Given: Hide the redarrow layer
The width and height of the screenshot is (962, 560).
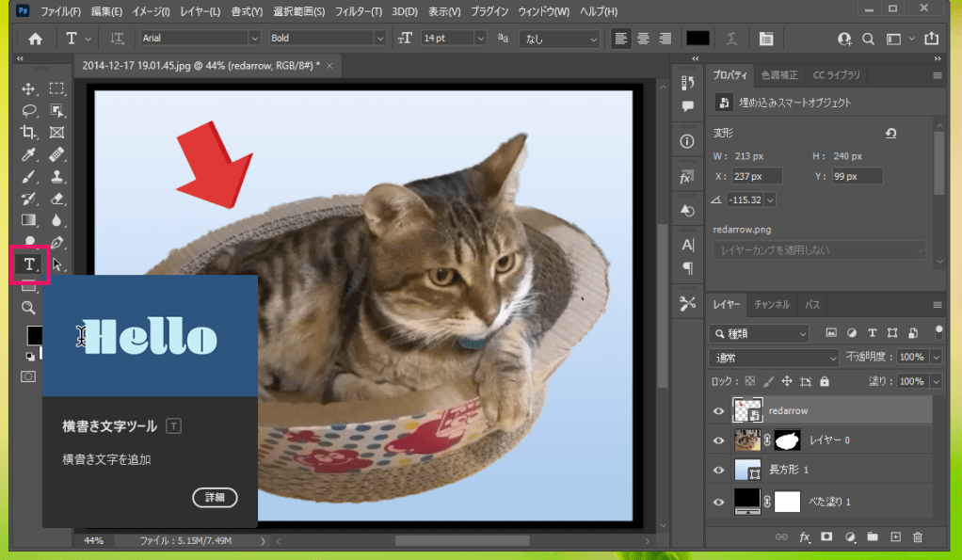Looking at the screenshot, I should (720, 410).
